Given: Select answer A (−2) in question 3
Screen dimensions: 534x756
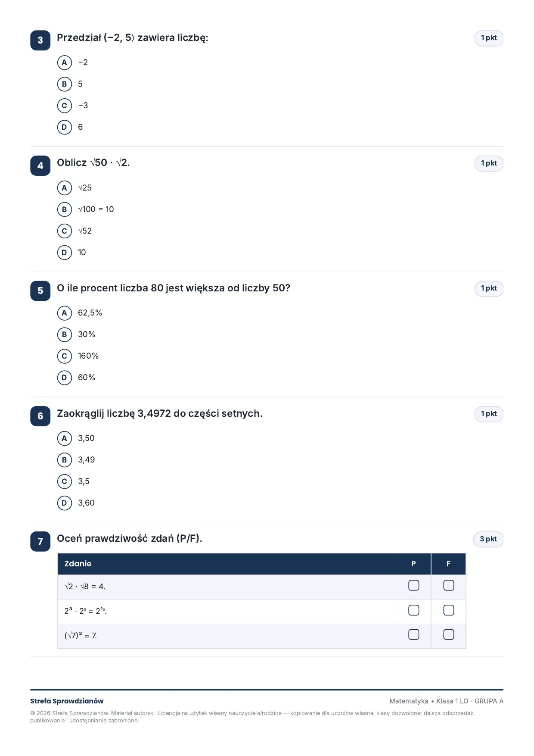Looking at the screenshot, I should pos(65,62).
